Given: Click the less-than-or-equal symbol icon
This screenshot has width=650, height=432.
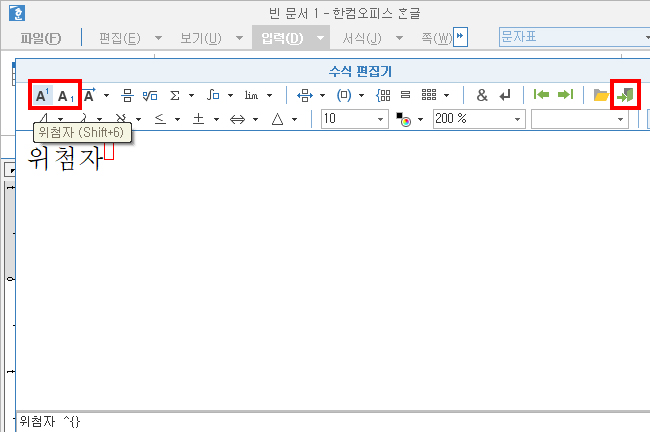Looking at the screenshot, I should tap(160, 119).
